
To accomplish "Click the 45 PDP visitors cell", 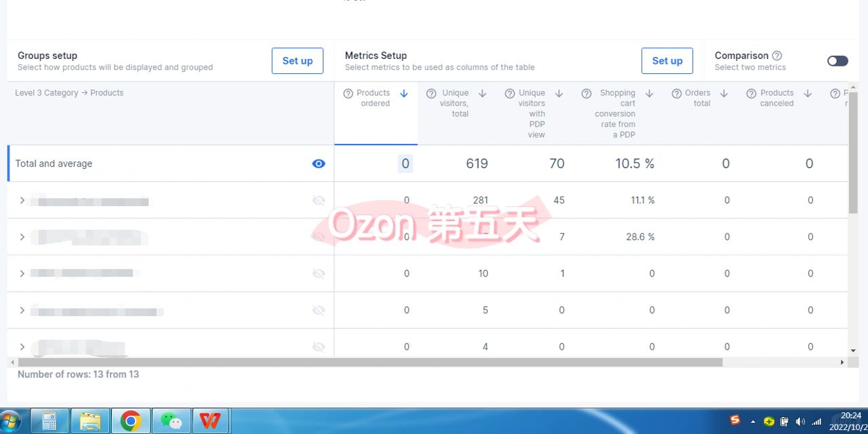I will tap(559, 200).
